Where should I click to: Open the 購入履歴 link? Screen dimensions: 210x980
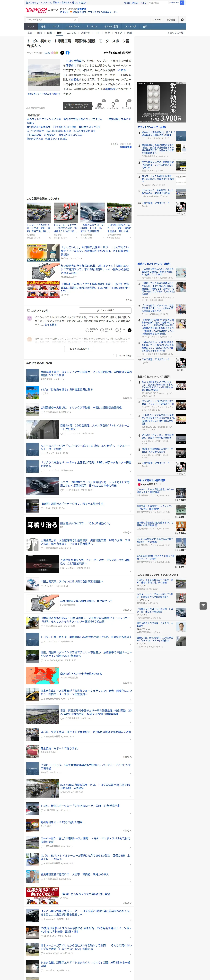pyautogui.click(x=171, y=20)
